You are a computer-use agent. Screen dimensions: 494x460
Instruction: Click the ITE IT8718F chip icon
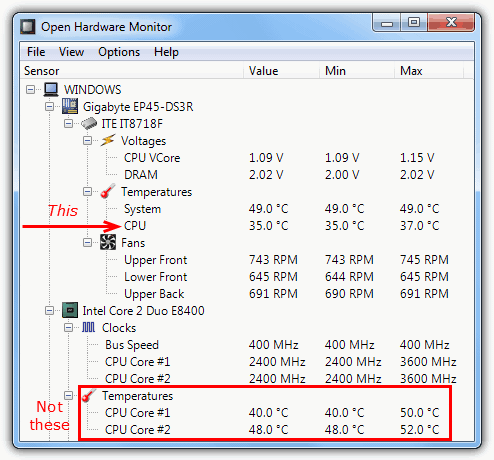(89, 124)
